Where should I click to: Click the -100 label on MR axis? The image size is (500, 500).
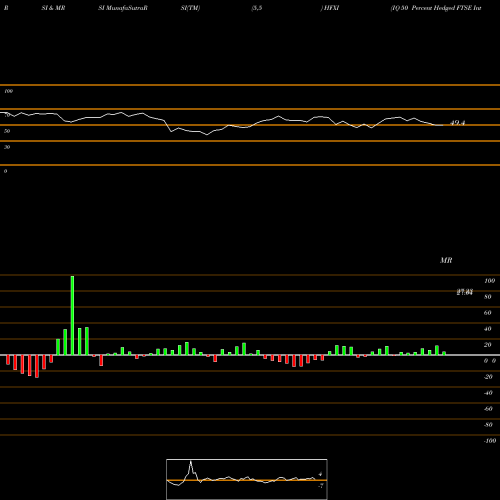pyautogui.click(x=490, y=441)
